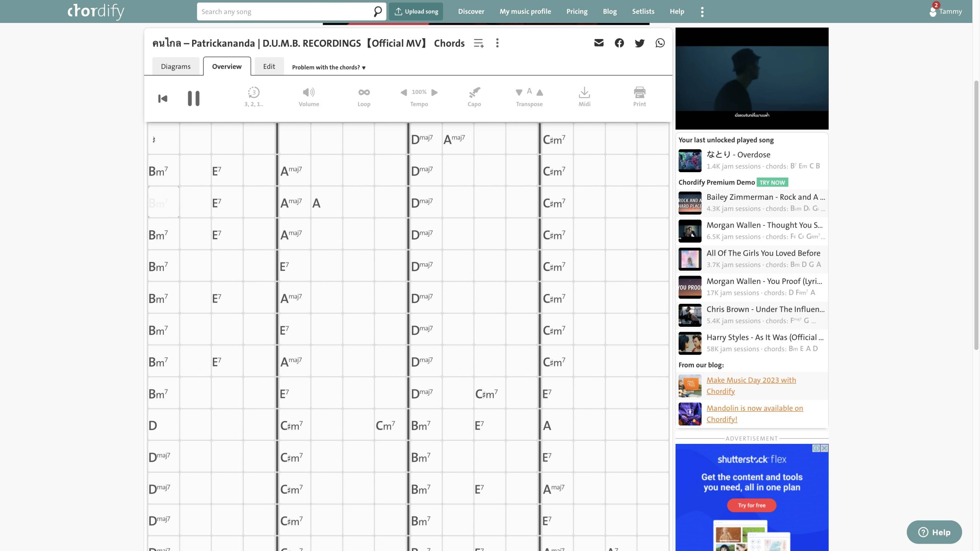
Task: Share song via email icon
Action: (599, 43)
